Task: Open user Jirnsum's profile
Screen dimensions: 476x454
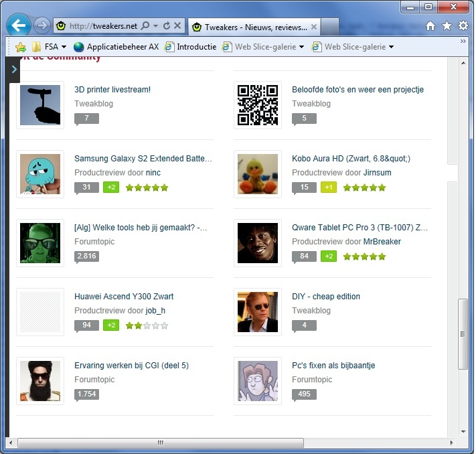Action: click(x=378, y=173)
